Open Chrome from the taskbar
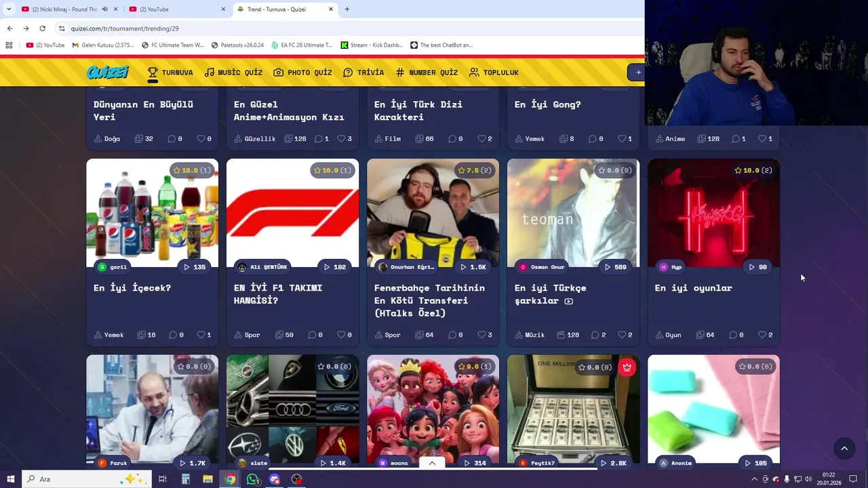Screen dimensions: 868x488 (x=231, y=479)
